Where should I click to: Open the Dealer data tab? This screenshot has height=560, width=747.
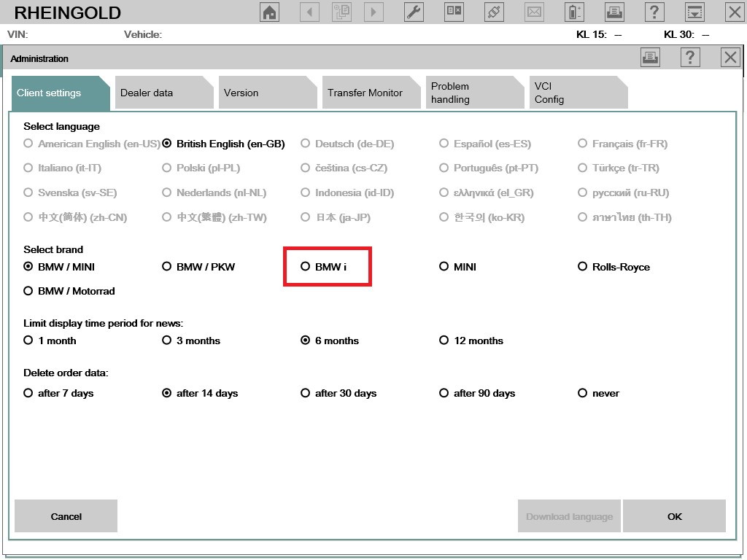tap(164, 93)
